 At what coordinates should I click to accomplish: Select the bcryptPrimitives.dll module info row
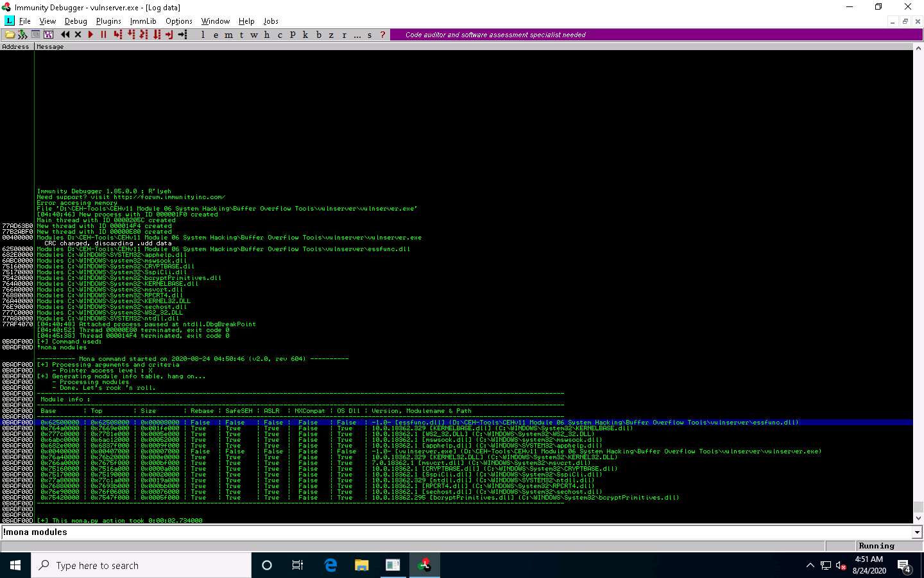click(474, 498)
